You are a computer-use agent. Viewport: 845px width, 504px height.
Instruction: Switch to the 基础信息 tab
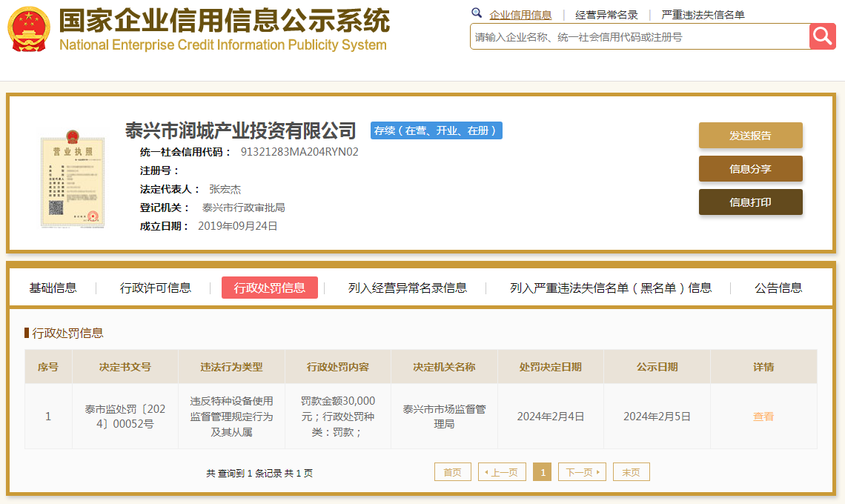[53, 288]
